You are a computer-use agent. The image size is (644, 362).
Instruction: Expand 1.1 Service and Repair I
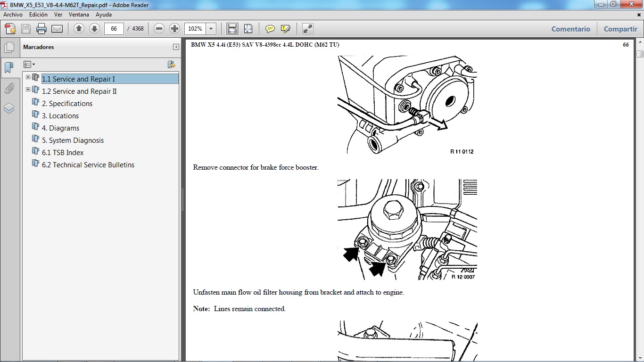point(28,77)
